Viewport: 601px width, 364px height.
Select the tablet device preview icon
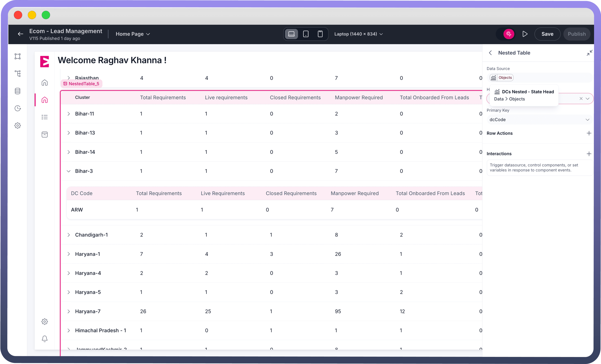point(306,34)
